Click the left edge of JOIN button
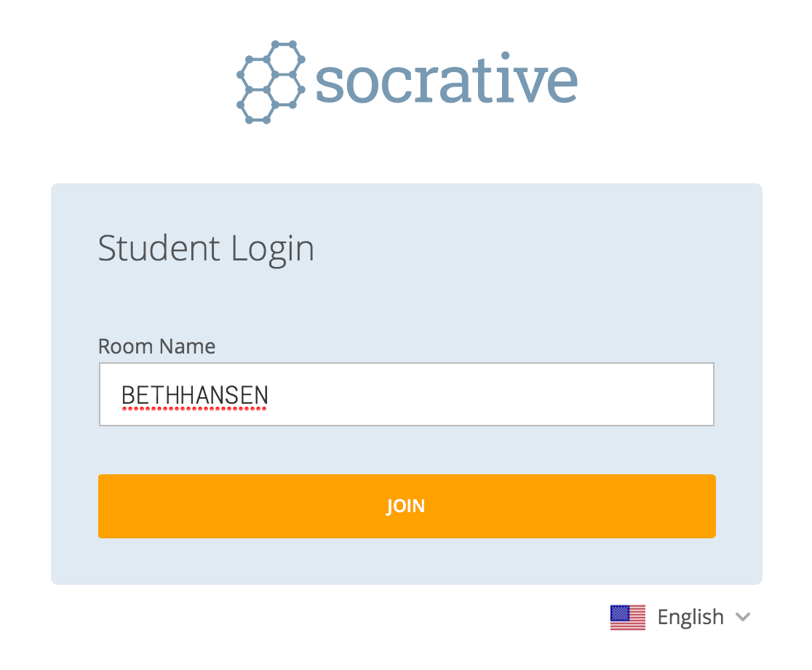 pos(109,506)
